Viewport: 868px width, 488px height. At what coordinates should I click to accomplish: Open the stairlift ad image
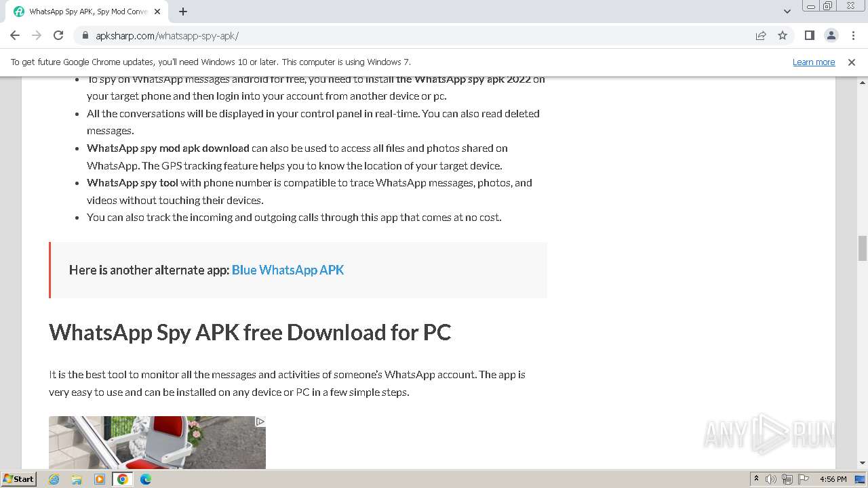pos(157,443)
